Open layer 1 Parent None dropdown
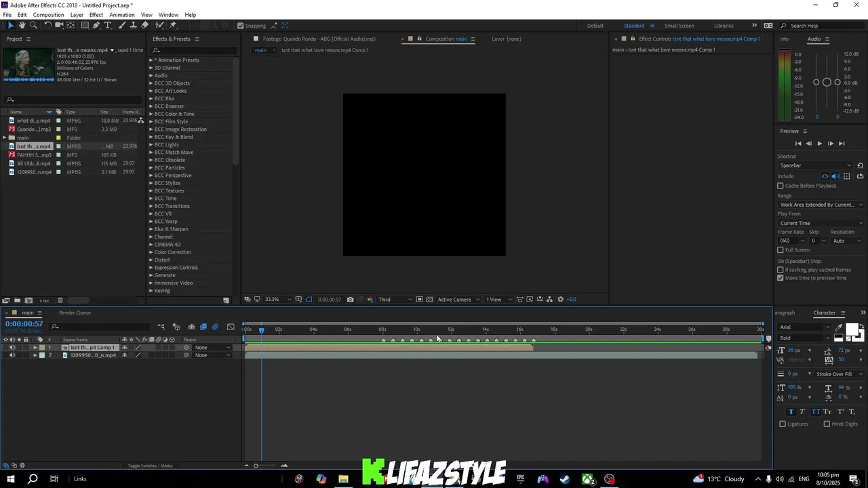 point(212,348)
